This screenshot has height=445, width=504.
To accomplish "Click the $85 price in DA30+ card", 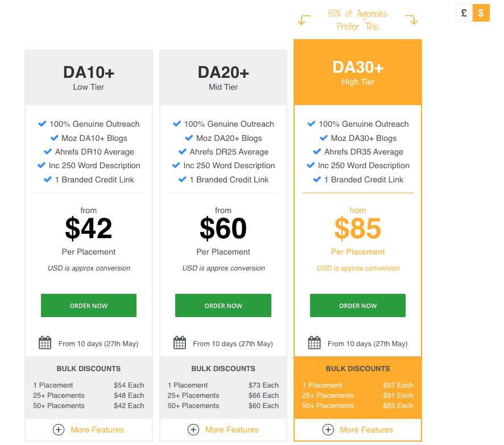I will [358, 228].
